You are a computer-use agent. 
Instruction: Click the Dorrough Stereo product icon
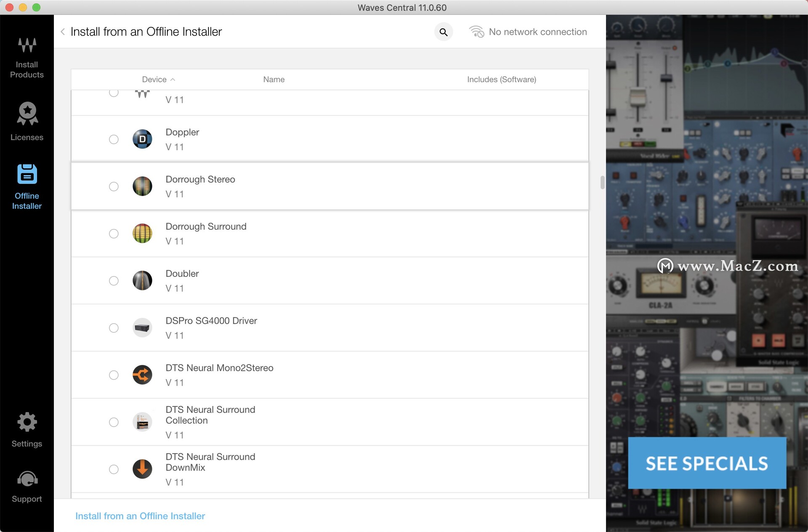[142, 186]
